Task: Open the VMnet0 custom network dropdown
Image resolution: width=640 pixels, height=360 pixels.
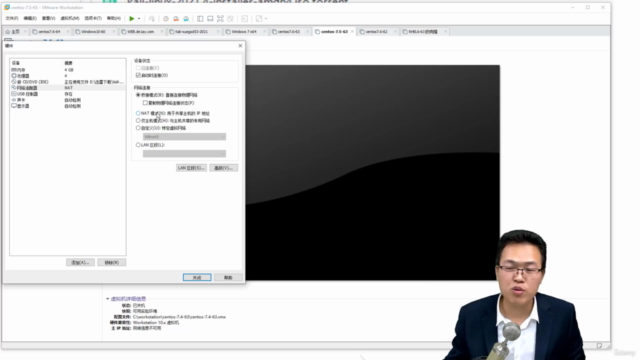Action: (x=184, y=136)
